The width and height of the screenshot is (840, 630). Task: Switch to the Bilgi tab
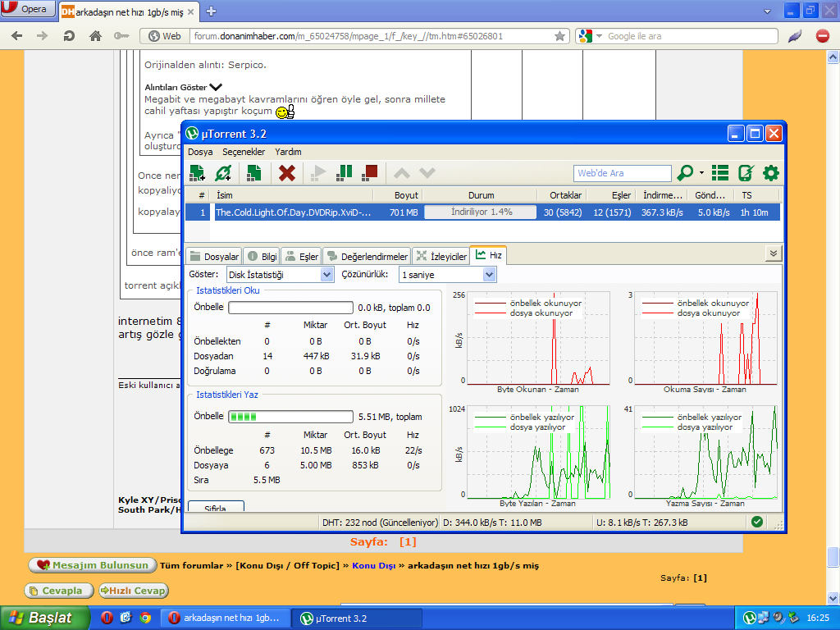[x=262, y=256]
